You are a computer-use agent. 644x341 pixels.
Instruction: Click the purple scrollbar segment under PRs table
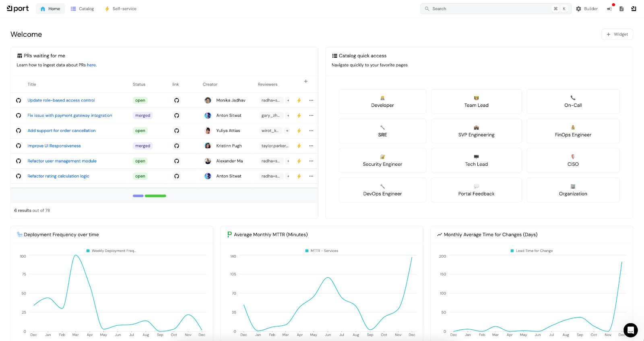(138, 196)
